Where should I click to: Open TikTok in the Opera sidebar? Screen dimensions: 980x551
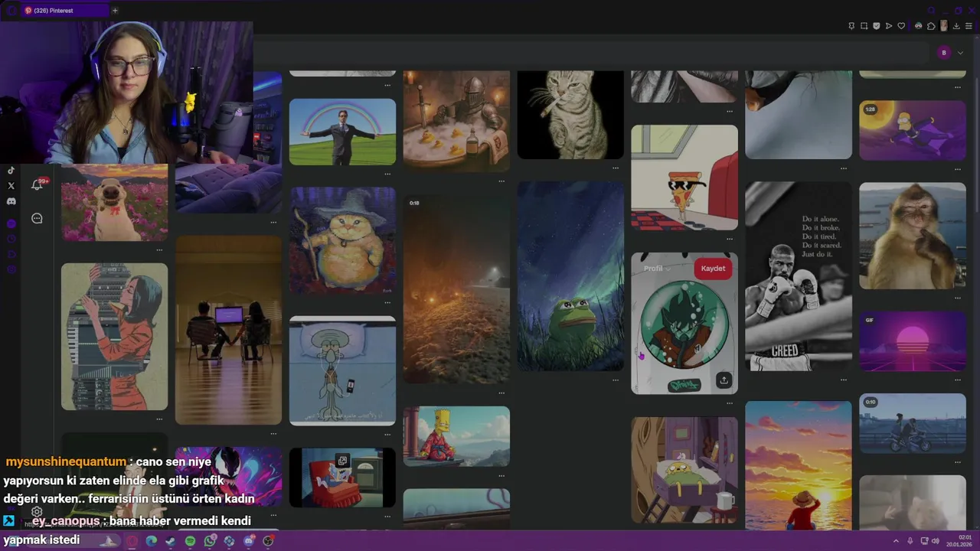click(x=11, y=171)
